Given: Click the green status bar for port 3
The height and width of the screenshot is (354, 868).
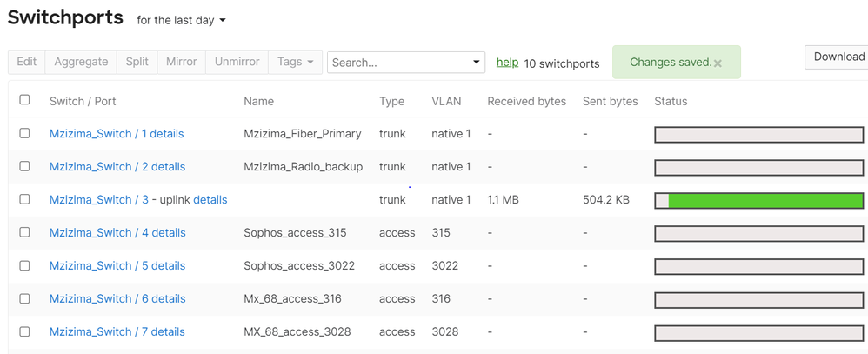Looking at the screenshot, I should [x=765, y=201].
